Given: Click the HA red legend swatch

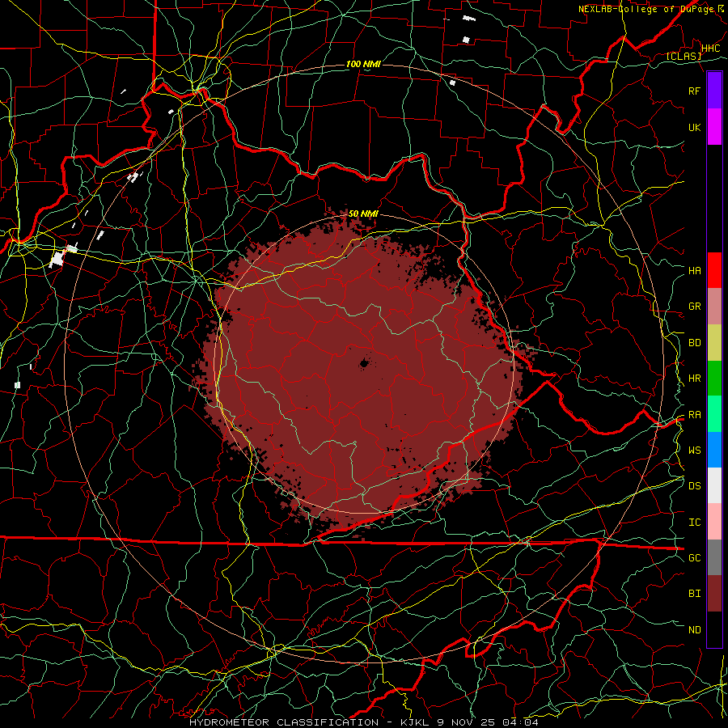Looking at the screenshot, I should tap(714, 270).
